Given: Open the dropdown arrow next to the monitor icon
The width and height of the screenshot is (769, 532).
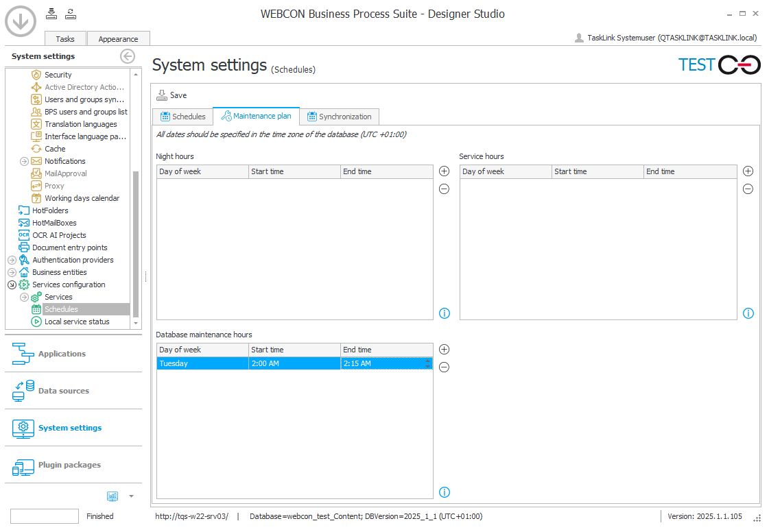Looking at the screenshot, I should (x=132, y=496).
